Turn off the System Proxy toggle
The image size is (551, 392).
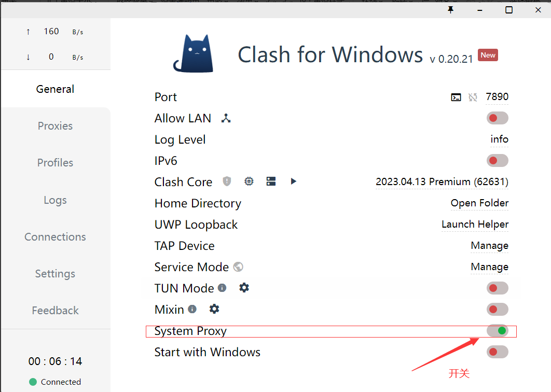click(497, 330)
